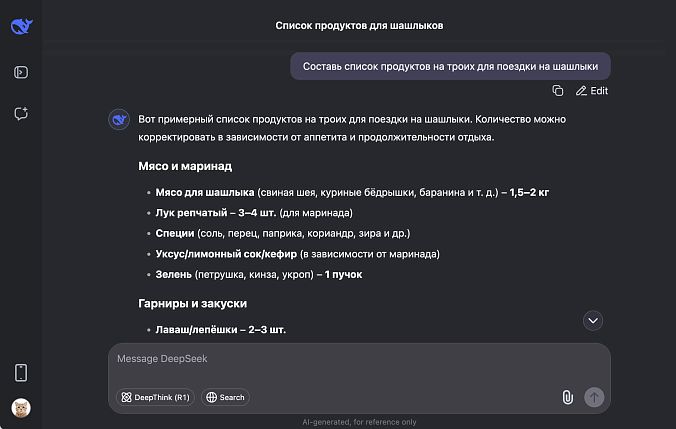676x429 pixels.
Task: Toggle DeepThink (R1) mode
Action: click(x=155, y=397)
